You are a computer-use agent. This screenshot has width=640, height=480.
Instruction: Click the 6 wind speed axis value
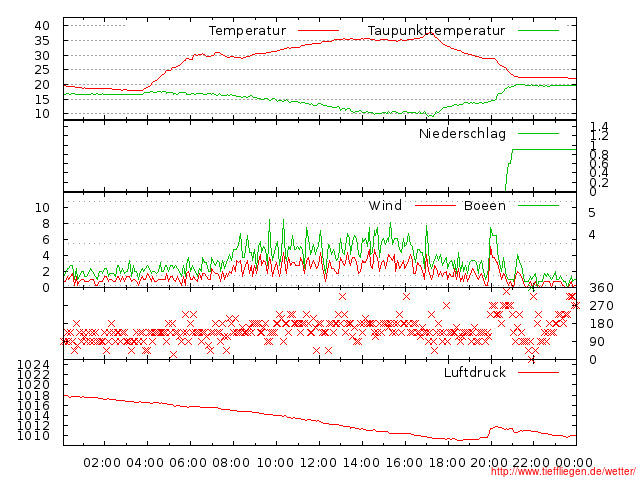pos(46,240)
